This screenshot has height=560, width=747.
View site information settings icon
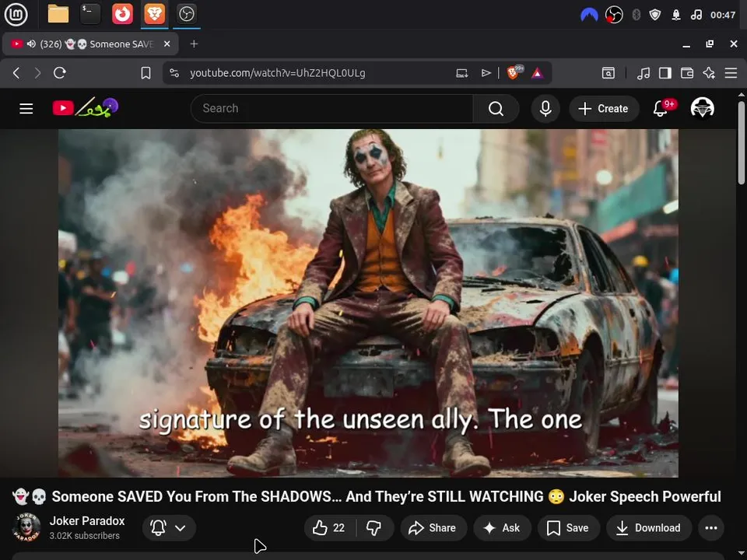174,73
